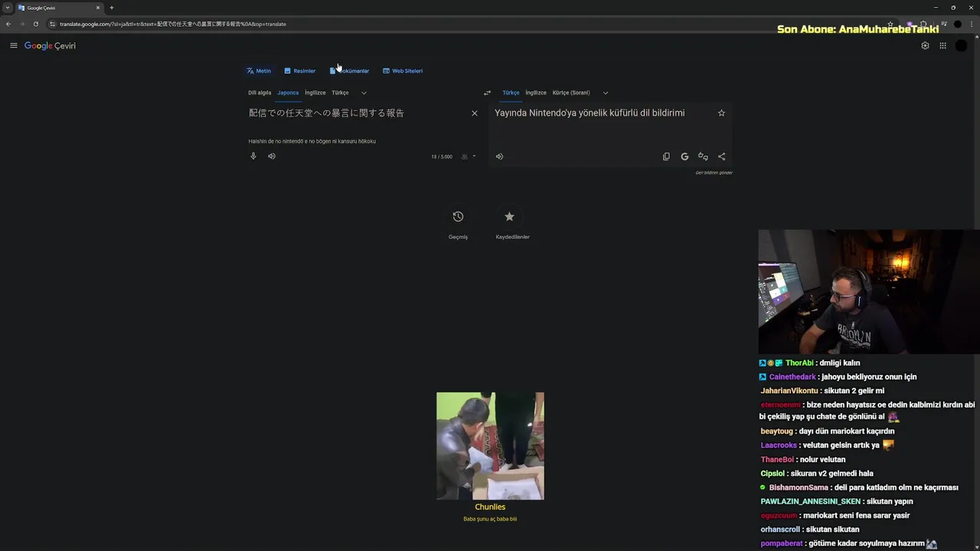Click BishamonnSama username in chat

coord(799,487)
